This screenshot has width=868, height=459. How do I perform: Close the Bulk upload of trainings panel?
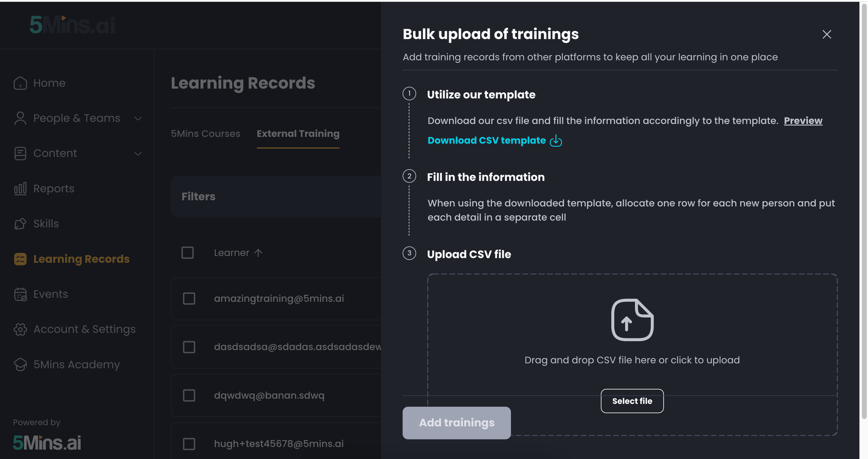coord(826,34)
